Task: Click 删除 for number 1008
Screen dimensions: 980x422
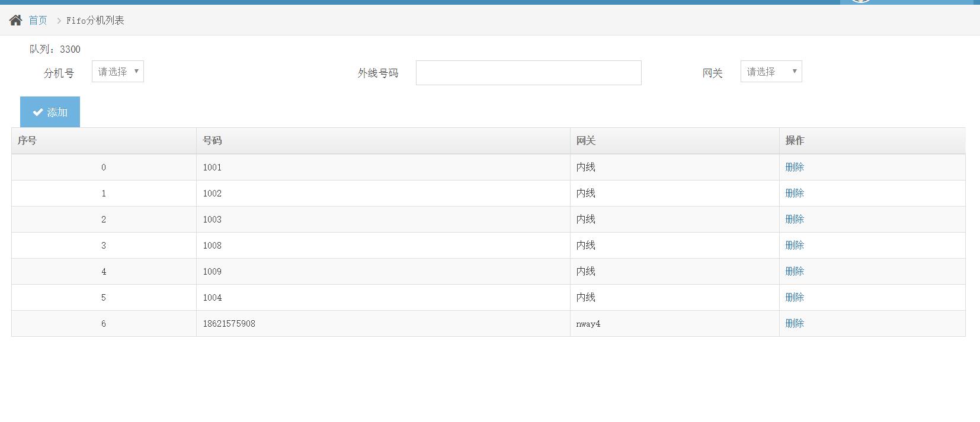Action: tap(794, 245)
